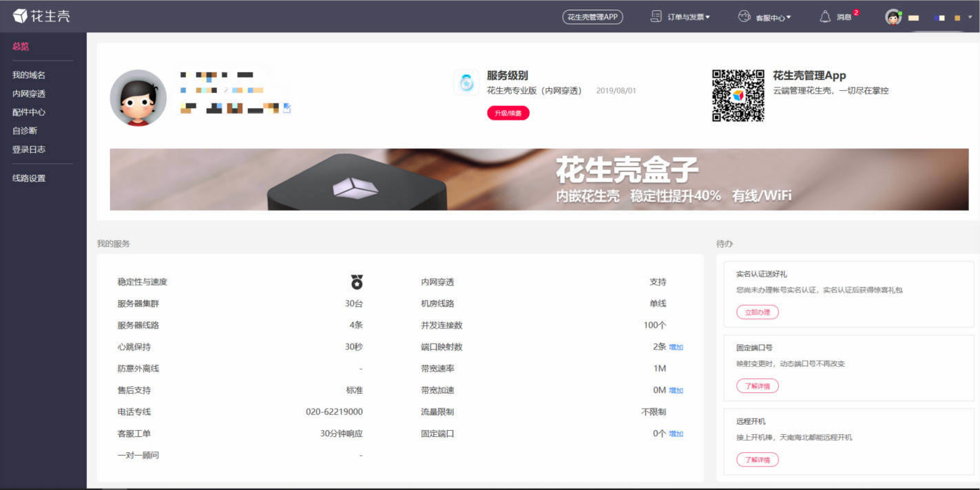980x490 pixels.
Task: Go to 登录日志 in the sidebar
Action: tap(29, 149)
